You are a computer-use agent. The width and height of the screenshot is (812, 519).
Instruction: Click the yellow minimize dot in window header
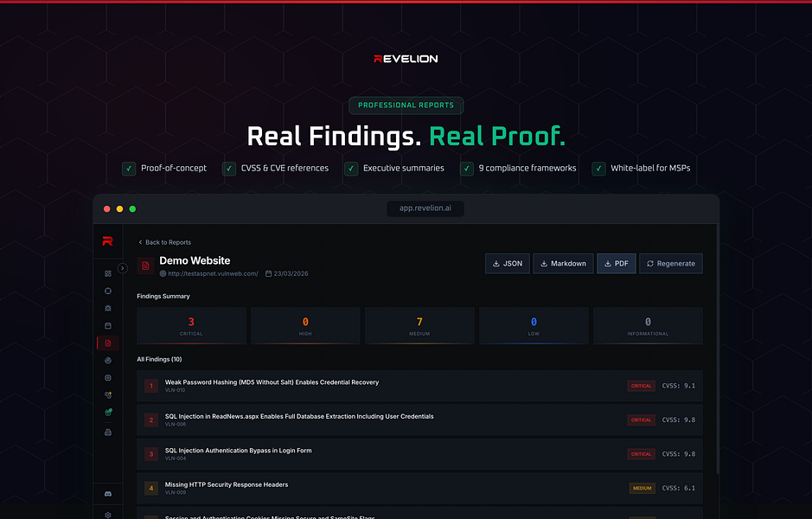pyautogui.click(x=119, y=208)
